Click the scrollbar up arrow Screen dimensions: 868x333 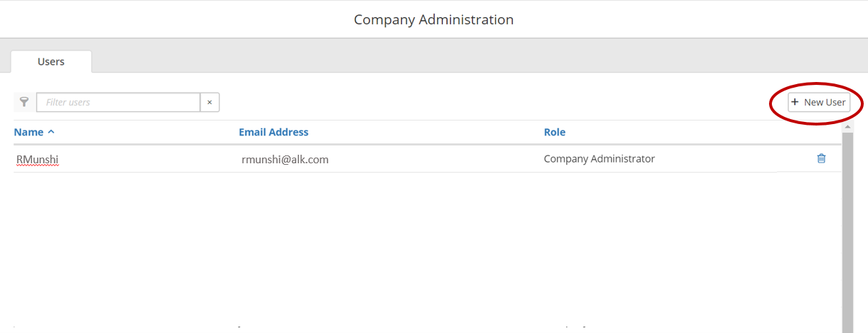tap(847, 127)
